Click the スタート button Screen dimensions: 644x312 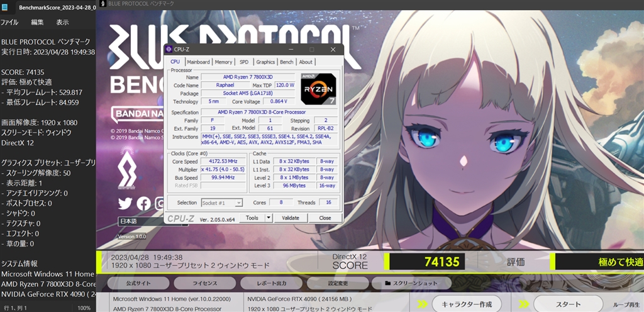568,304
